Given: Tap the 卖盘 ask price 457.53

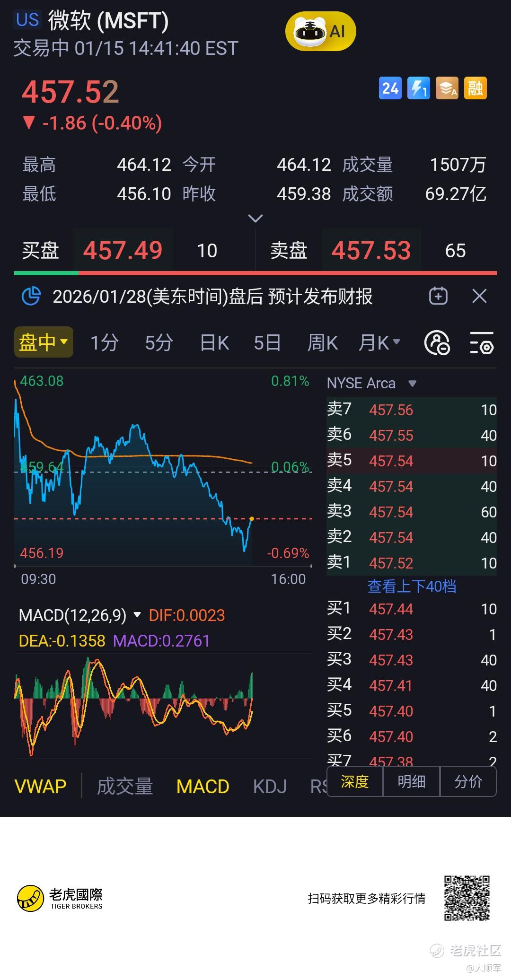Looking at the screenshot, I should [x=371, y=250].
